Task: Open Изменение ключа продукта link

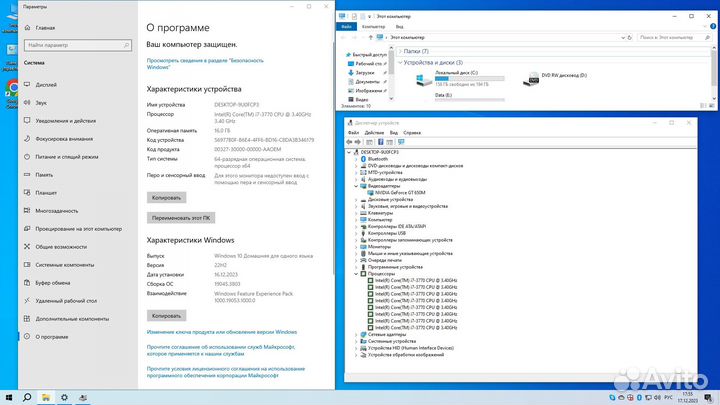Action: point(222,332)
